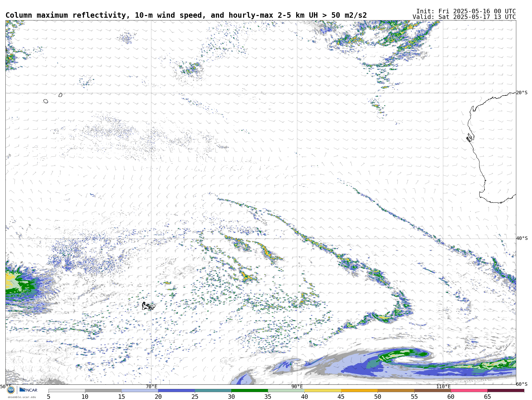This screenshot has width=532, height=400.
Task: Click the 60°S latitude label
Action: pos(522,384)
